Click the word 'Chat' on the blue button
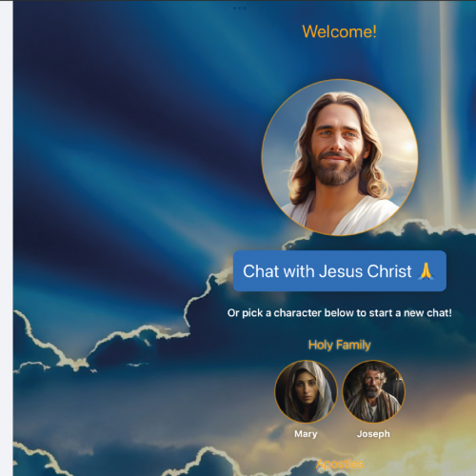The width and height of the screenshot is (476, 476). 261,271
